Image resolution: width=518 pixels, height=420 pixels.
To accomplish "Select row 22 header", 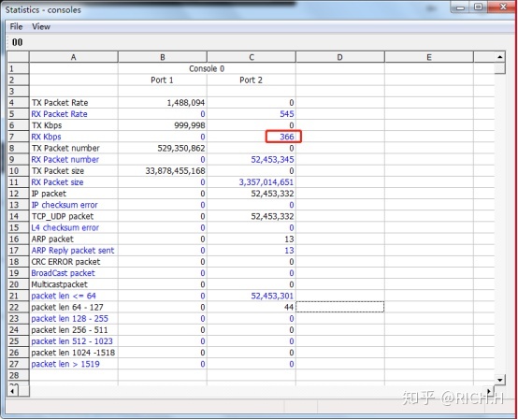I will [19, 308].
